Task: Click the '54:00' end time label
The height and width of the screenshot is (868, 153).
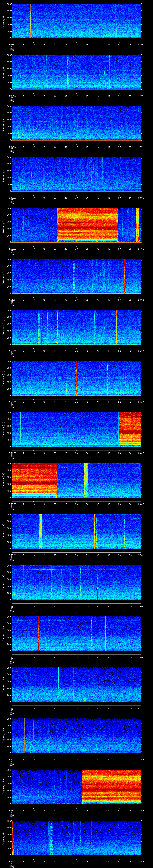Action: click(141, 402)
